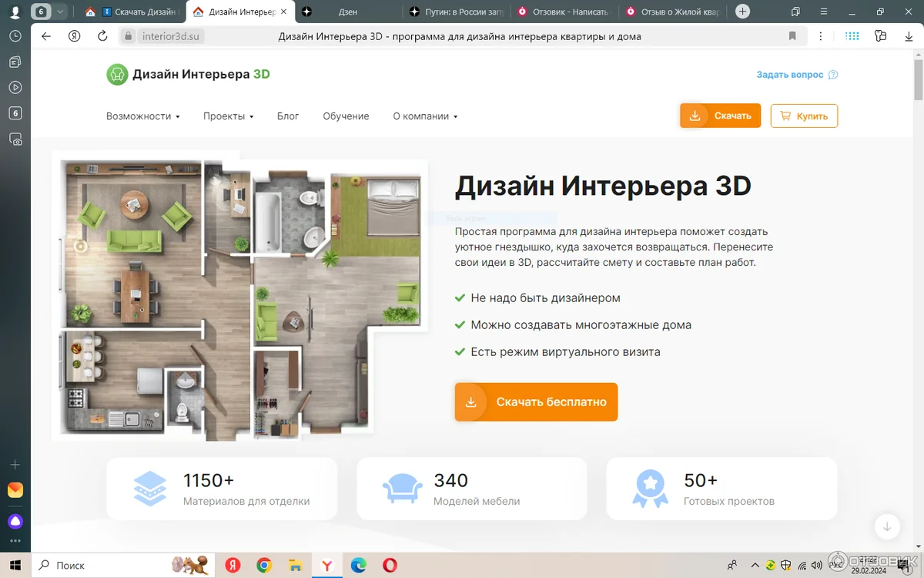924x578 pixels.
Task: Open File Explorer from the taskbar
Action: pos(296,565)
